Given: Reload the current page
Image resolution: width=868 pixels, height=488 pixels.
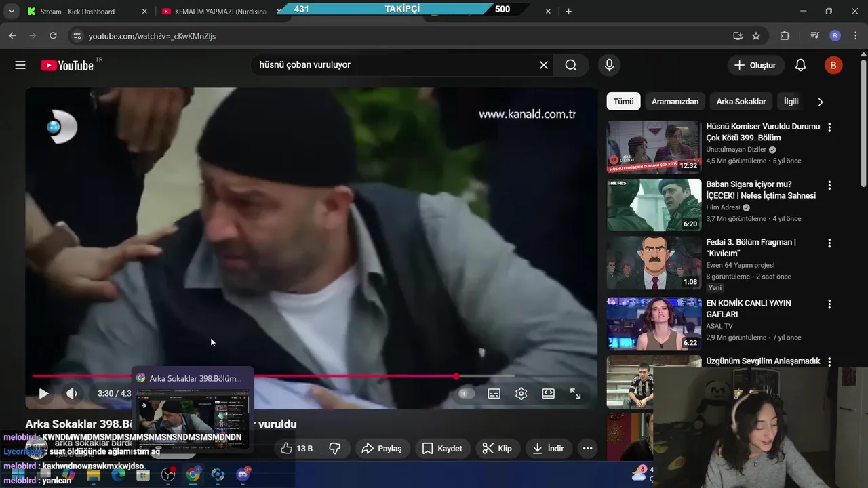Looking at the screenshot, I should point(54,35).
